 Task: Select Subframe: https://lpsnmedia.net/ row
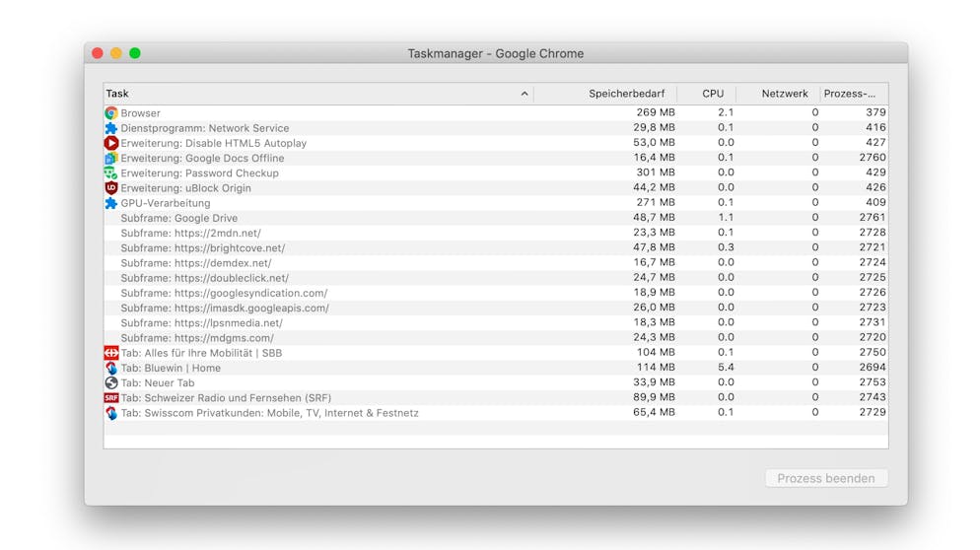coord(496,323)
